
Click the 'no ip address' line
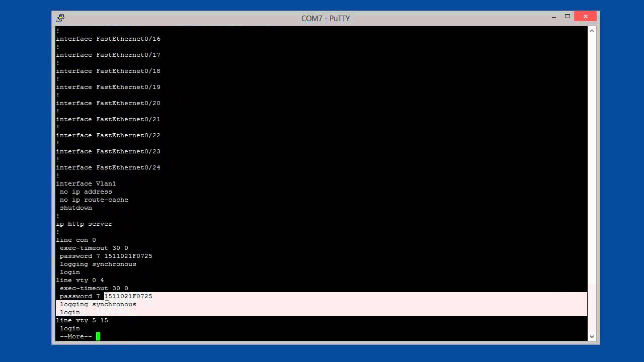[x=86, y=192]
